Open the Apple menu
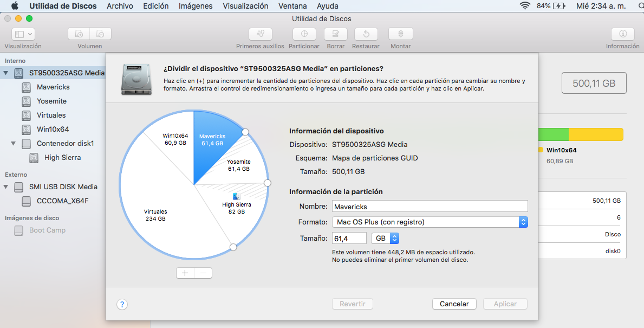 click(x=15, y=6)
